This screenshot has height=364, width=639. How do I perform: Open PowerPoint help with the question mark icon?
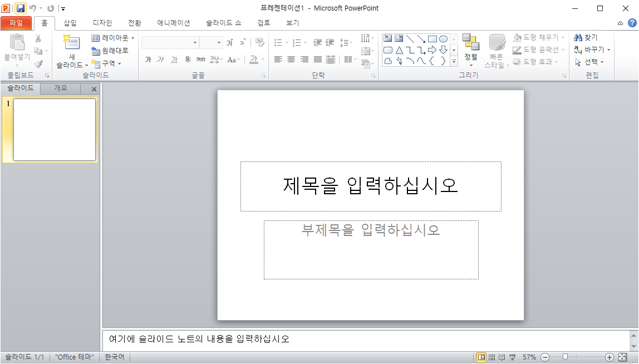632,23
